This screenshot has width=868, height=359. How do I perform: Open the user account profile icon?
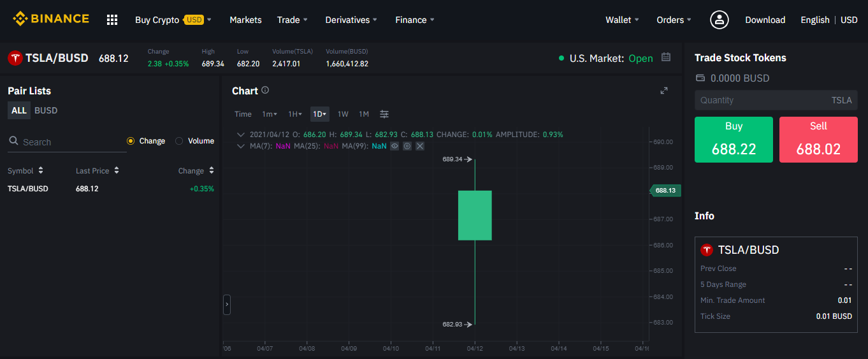(720, 20)
